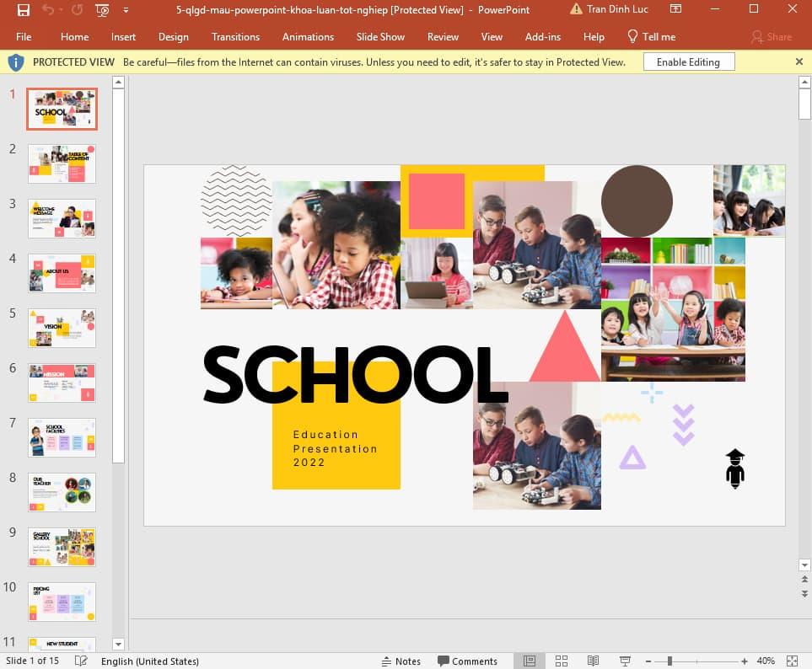This screenshot has height=669, width=812.
Task: Click the zoom slider handle
Action: [669, 661]
